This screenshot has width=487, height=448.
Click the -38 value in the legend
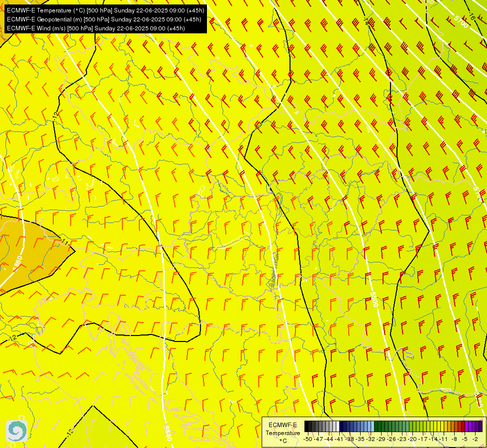(350, 440)
